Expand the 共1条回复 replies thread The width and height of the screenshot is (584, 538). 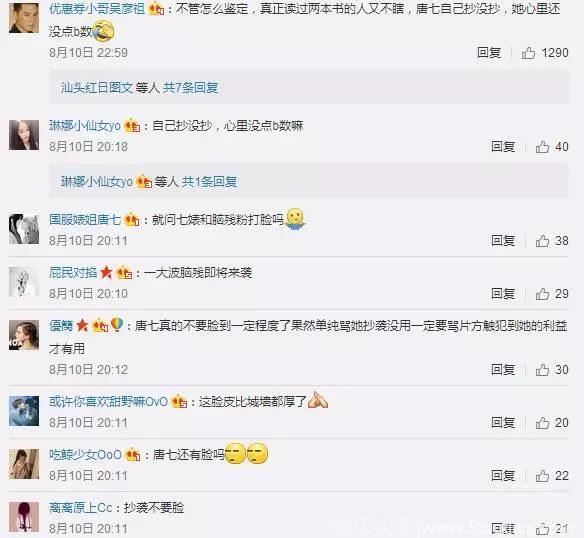[x=209, y=182]
